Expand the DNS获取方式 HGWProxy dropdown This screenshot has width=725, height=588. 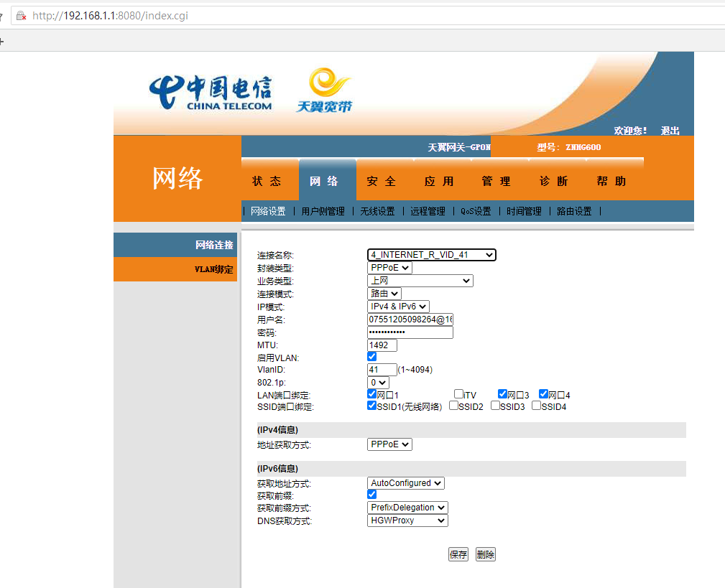click(407, 521)
